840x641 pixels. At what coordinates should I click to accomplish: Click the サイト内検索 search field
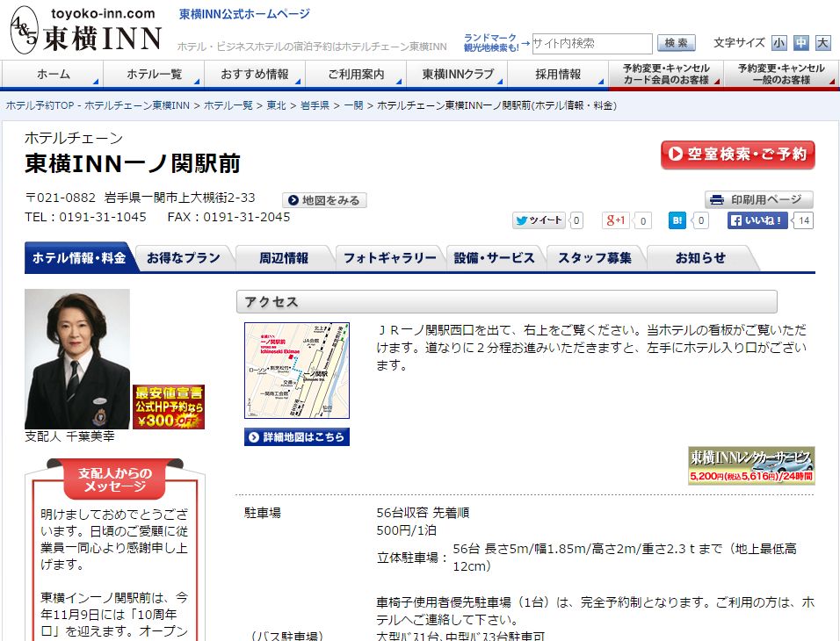pos(592,43)
